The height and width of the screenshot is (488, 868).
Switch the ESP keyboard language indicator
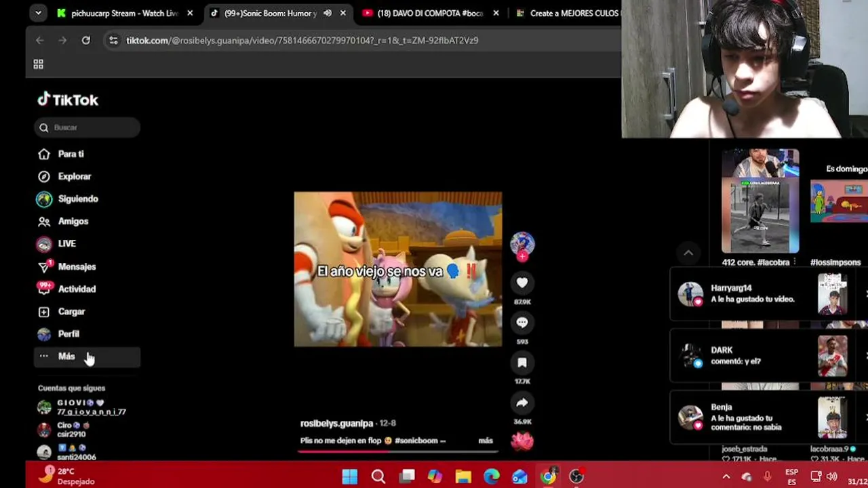click(791, 476)
